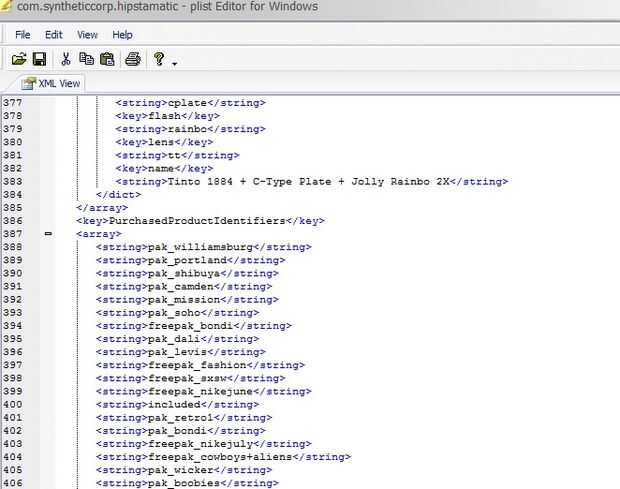Select the freepak_sxsw string line
Viewport: 620px width, 489px height.
point(191,378)
